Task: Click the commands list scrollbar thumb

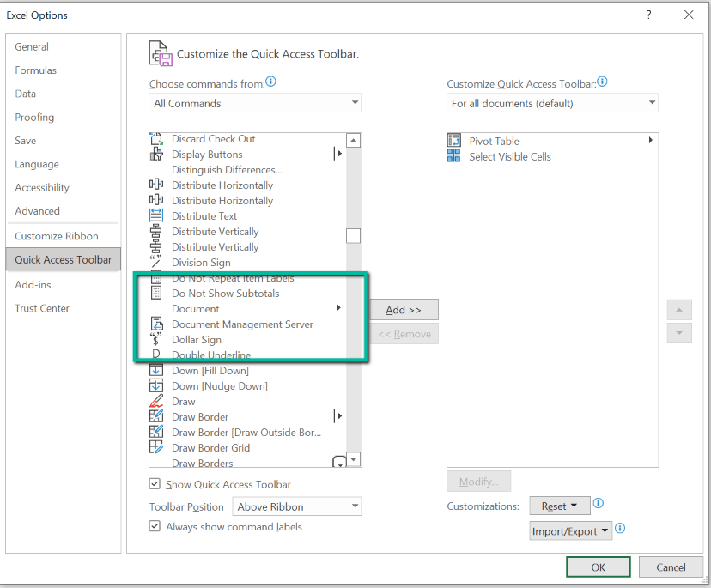Action: click(353, 236)
